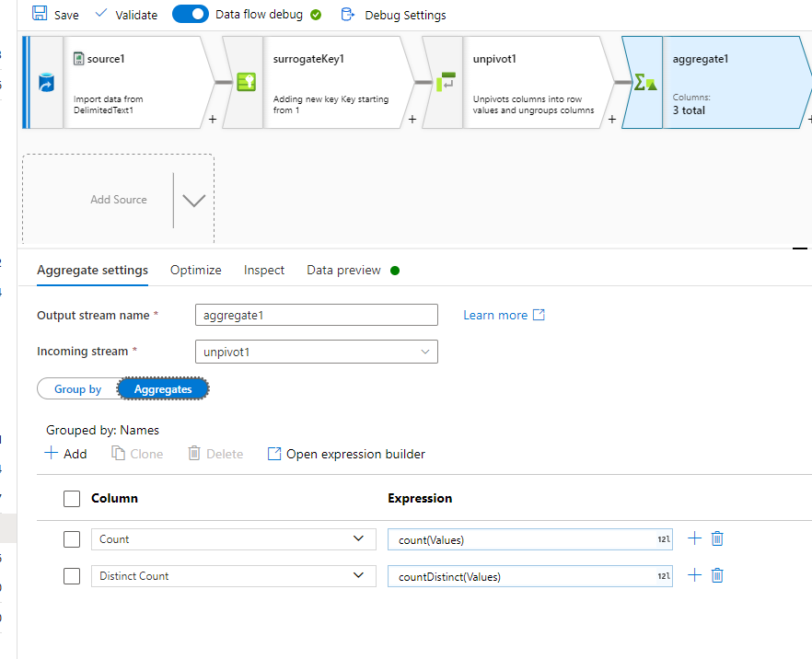
Task: Switch to the Data preview tab
Action: pyautogui.click(x=344, y=271)
